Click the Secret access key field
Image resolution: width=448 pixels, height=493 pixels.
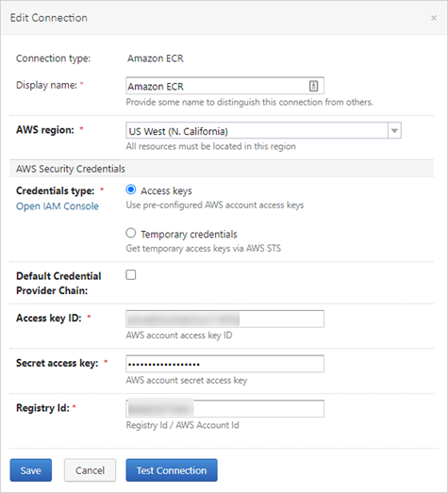point(224,364)
